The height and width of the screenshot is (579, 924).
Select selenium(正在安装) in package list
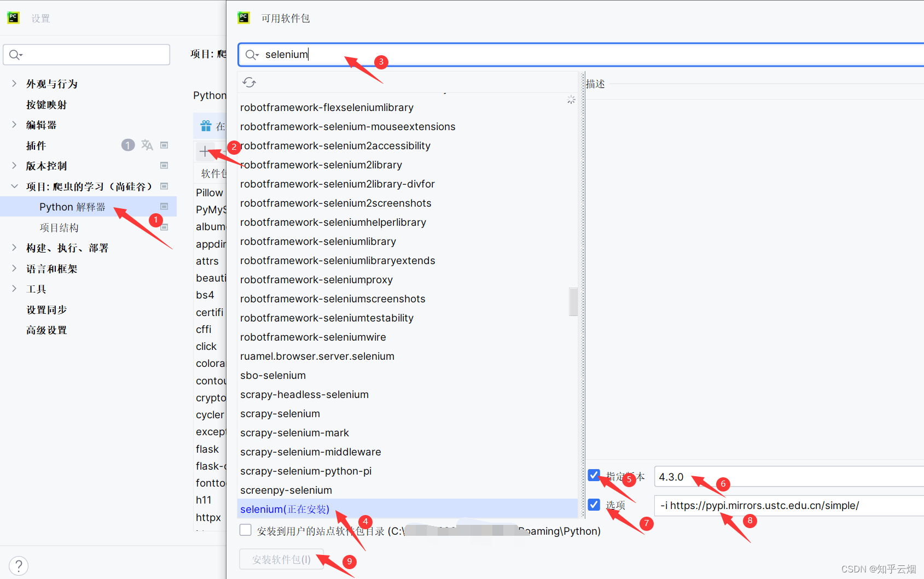[x=408, y=509]
